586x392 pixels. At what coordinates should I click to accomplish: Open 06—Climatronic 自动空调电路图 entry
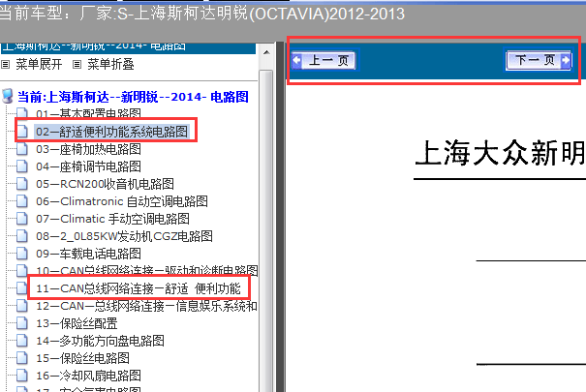[122, 201]
